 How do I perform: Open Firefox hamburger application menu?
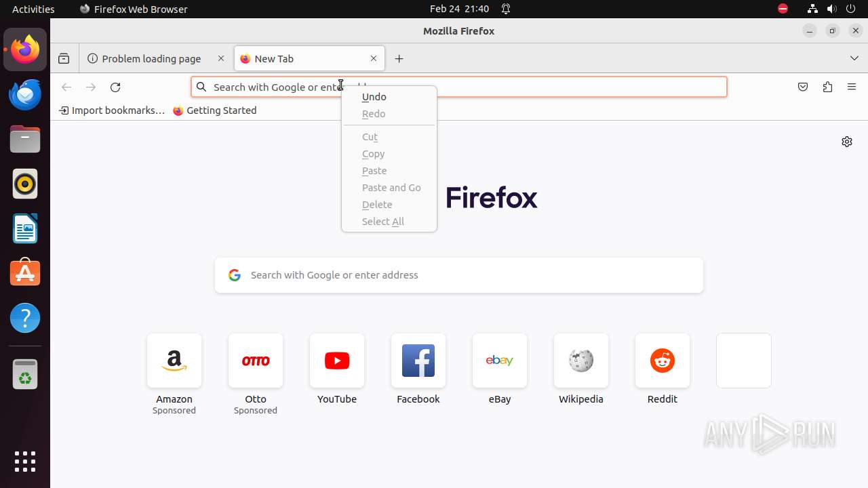click(x=852, y=87)
